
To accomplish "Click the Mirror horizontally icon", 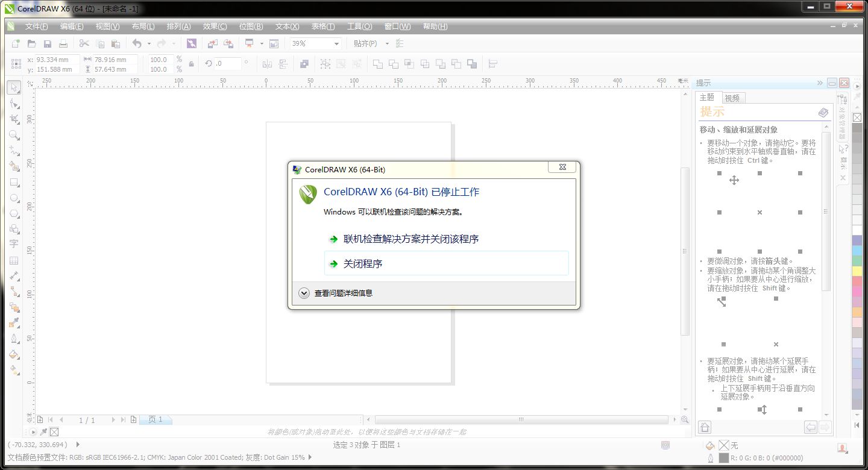I will pyautogui.click(x=267, y=64).
